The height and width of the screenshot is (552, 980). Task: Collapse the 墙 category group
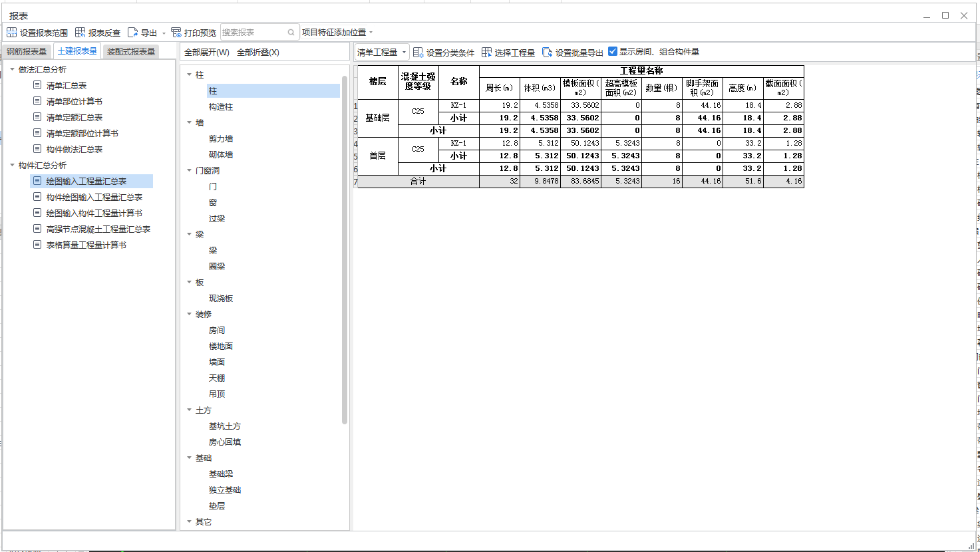(x=189, y=123)
